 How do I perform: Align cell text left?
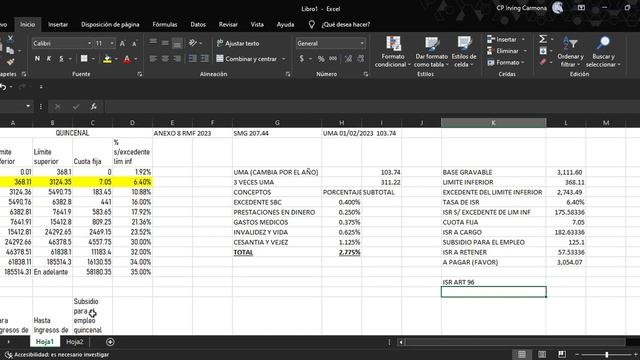click(x=153, y=59)
